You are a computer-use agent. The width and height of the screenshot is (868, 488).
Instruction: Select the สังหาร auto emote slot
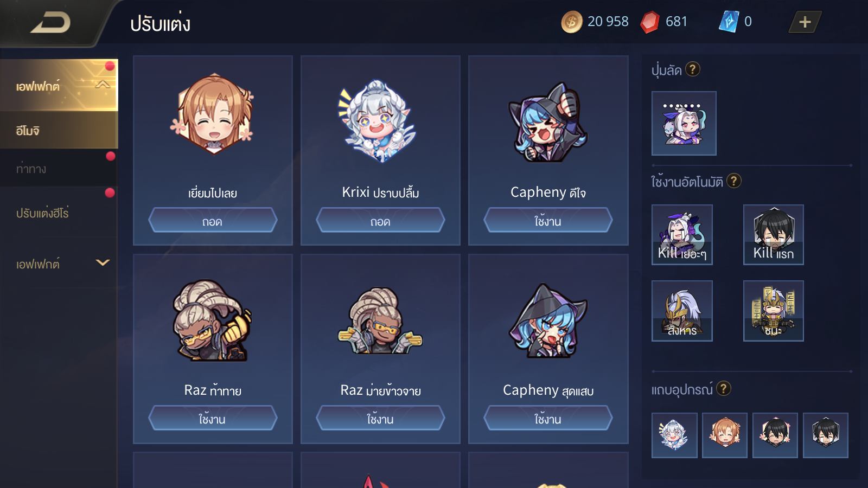click(x=682, y=311)
